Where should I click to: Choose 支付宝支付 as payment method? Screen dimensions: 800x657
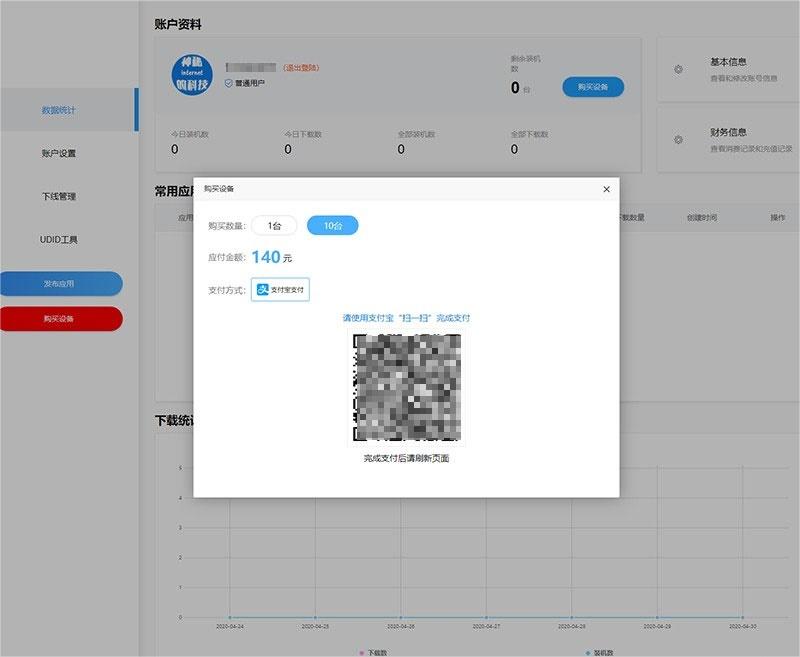tap(280, 289)
